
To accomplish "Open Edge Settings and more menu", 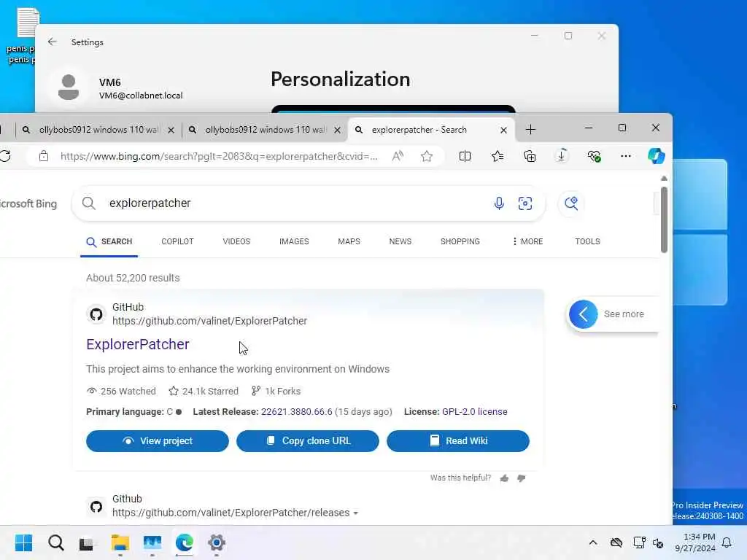I will (x=625, y=156).
